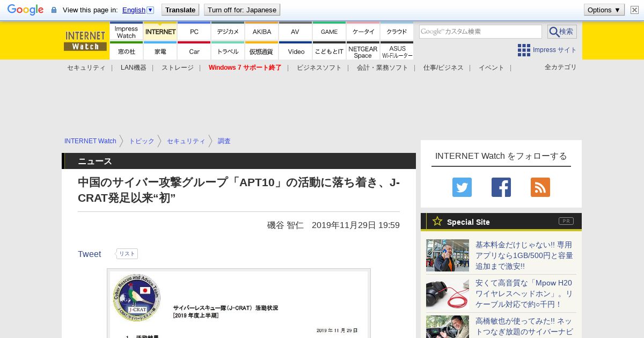Click Windows 7 サポート終了 link
Viewport: 644px width, 338px height.
tap(245, 68)
